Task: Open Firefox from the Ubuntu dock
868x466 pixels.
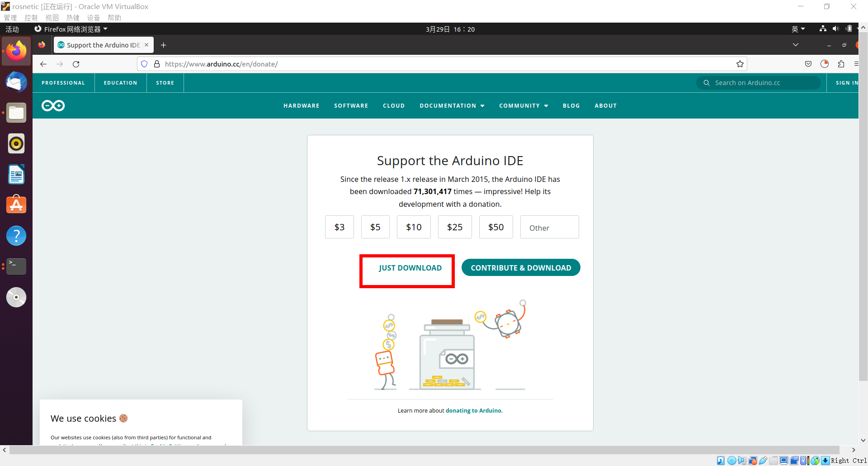Action: tap(16, 51)
